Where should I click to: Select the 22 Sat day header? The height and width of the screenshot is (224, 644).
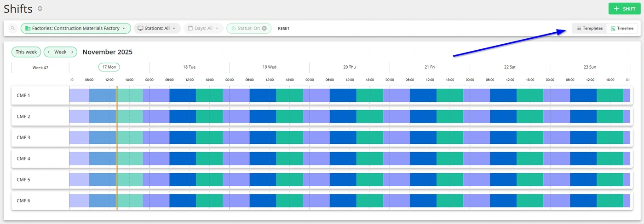510,67
